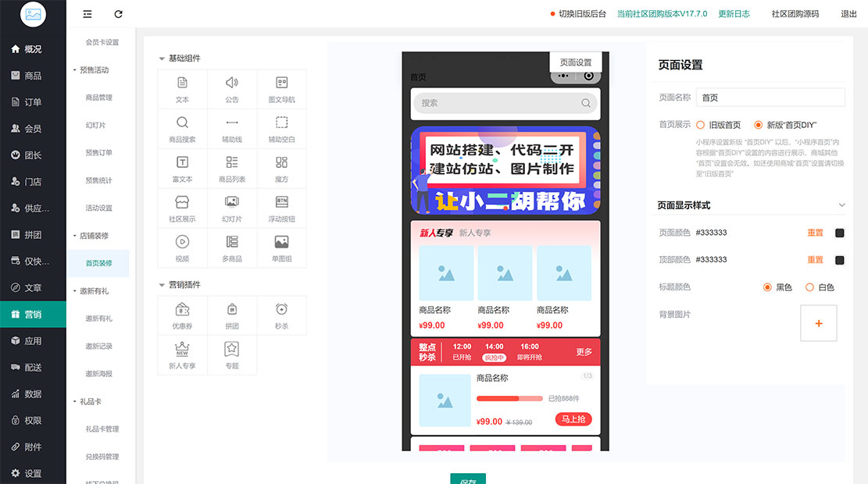
Task: Add the 专题 topic plugin
Action: (x=232, y=356)
